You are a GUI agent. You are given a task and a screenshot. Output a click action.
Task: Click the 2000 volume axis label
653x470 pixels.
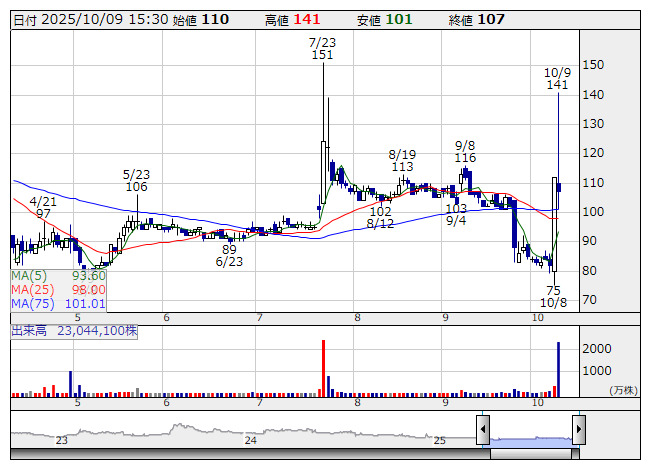click(597, 349)
